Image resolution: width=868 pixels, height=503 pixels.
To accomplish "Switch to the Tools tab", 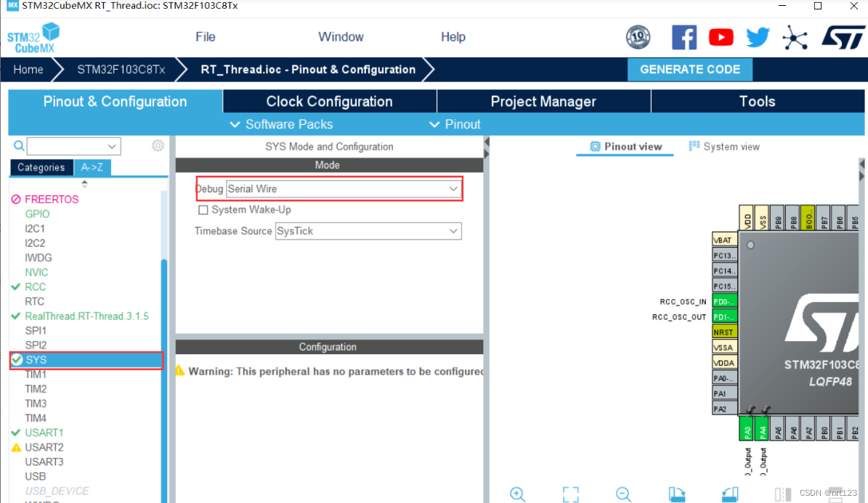I will (x=758, y=102).
